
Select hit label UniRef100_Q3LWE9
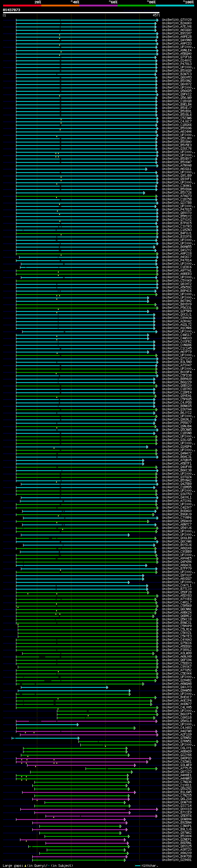(x=177, y=765)
